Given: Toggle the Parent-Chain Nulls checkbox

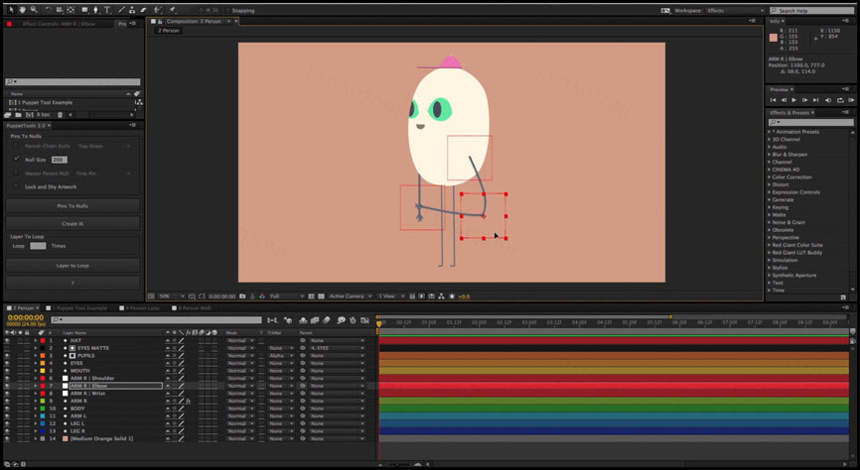Looking at the screenshot, I should coord(16,146).
